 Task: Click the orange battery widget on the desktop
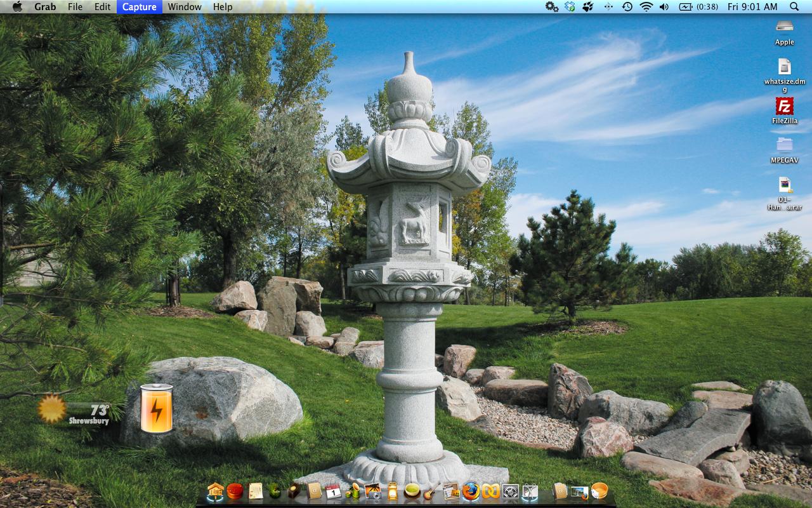156,408
